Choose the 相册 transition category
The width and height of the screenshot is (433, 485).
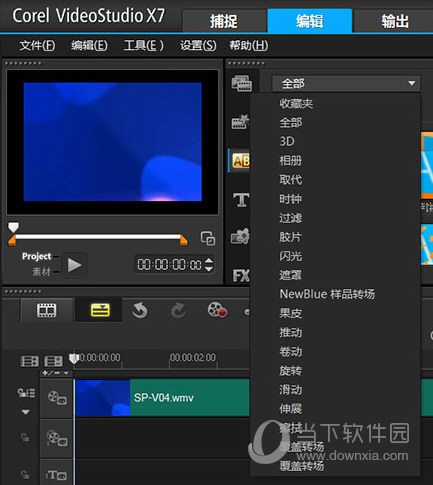pyautogui.click(x=291, y=161)
